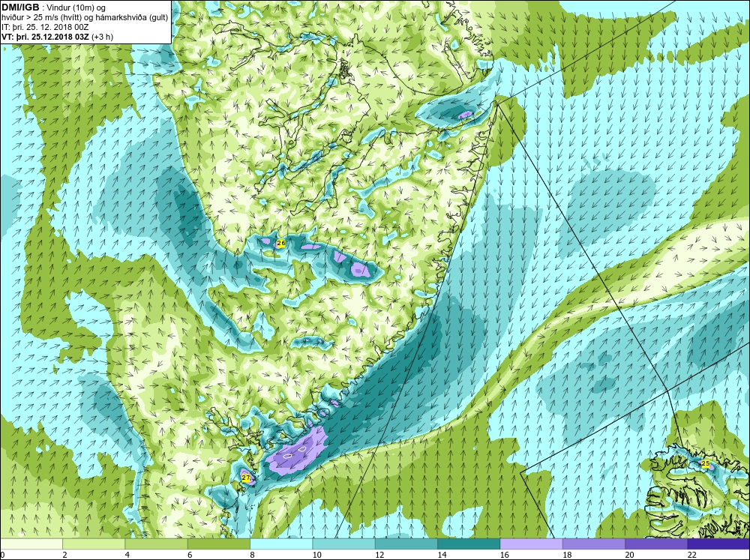This screenshot has height=560, width=750.
Task: Click the legend value 22 label
Action: (x=691, y=555)
